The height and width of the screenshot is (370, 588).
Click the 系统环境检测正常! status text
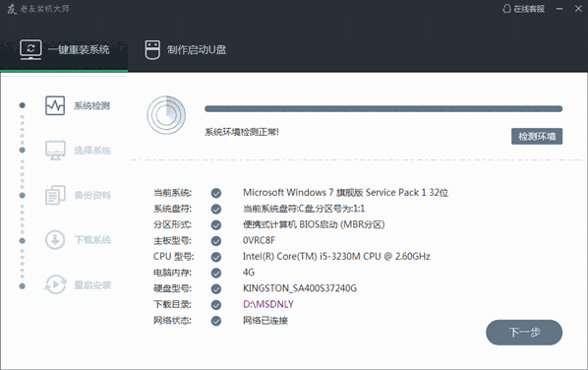tap(242, 132)
